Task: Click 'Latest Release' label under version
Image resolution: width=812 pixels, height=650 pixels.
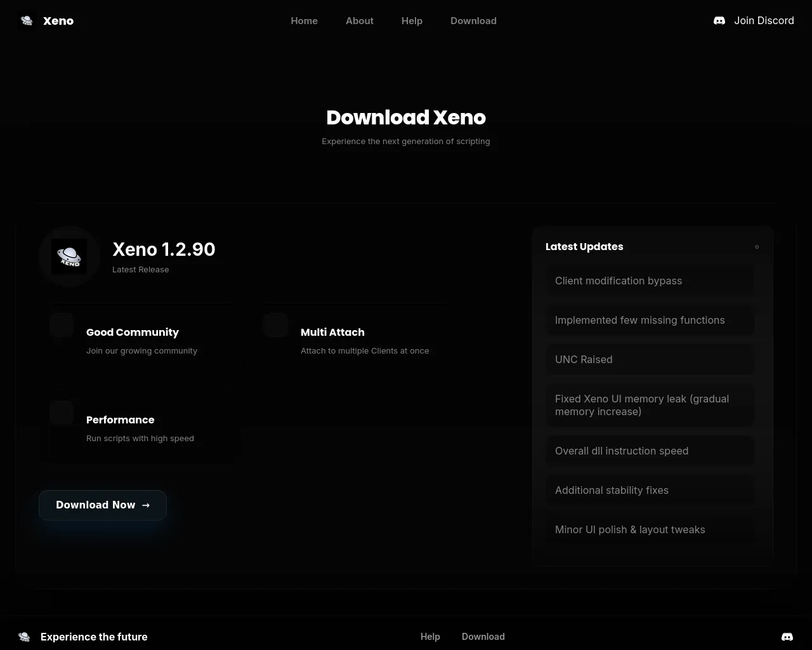Action: point(141,269)
